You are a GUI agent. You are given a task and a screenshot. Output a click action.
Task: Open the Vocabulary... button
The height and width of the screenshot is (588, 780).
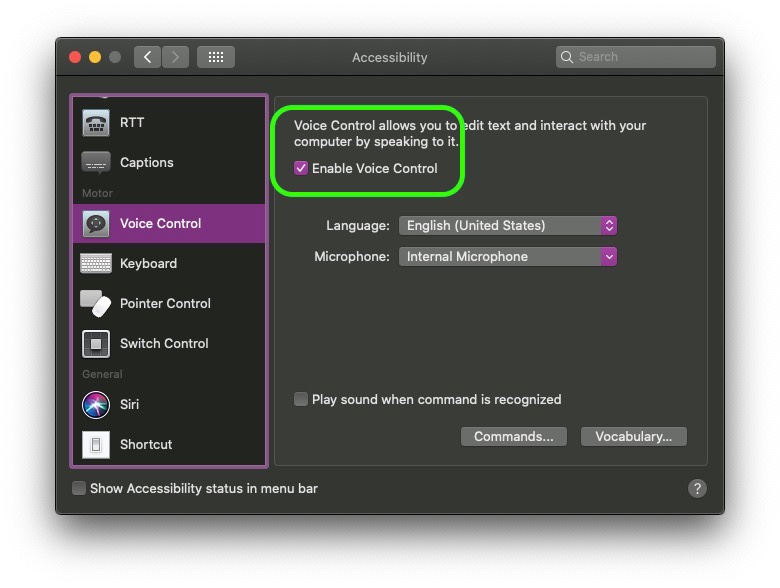click(x=634, y=437)
